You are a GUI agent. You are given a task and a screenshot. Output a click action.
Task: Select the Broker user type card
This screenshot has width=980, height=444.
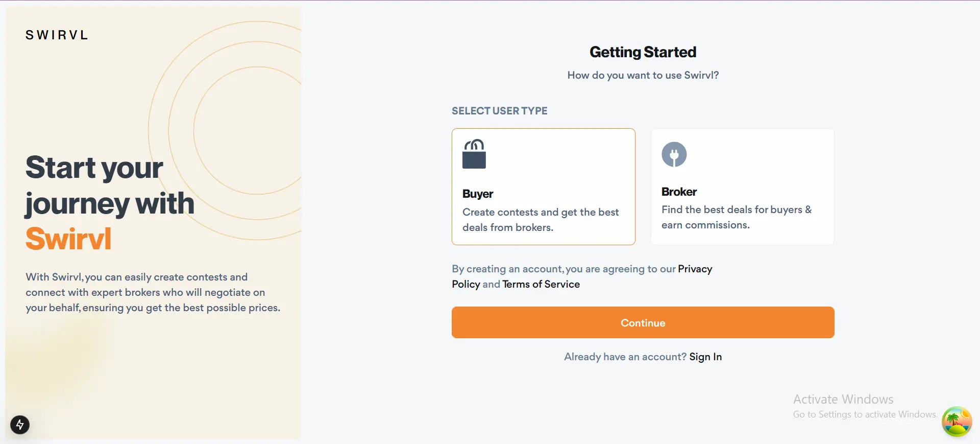pyautogui.click(x=743, y=186)
